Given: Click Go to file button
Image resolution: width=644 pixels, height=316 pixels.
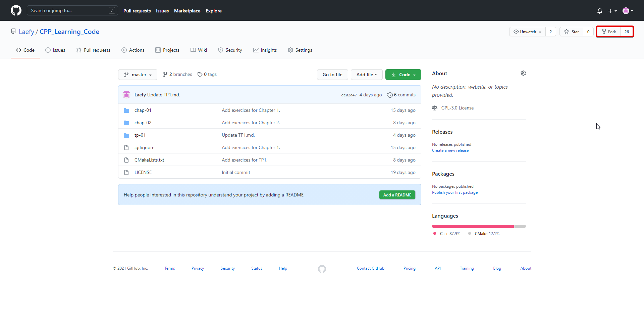Looking at the screenshot, I should pyautogui.click(x=332, y=75).
